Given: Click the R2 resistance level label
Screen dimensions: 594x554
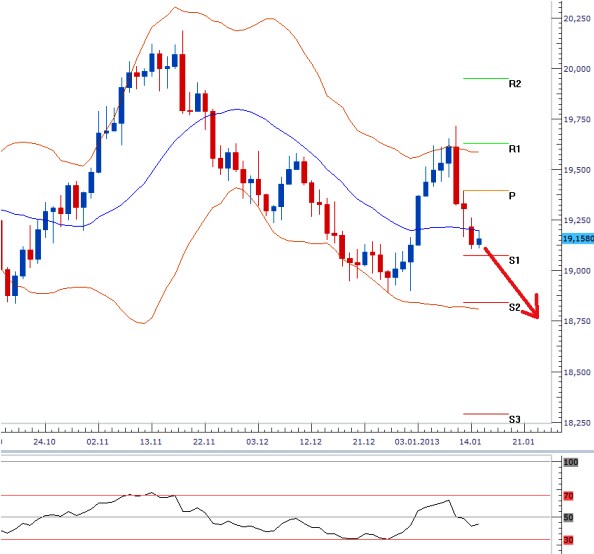Looking at the screenshot, I should [x=514, y=84].
